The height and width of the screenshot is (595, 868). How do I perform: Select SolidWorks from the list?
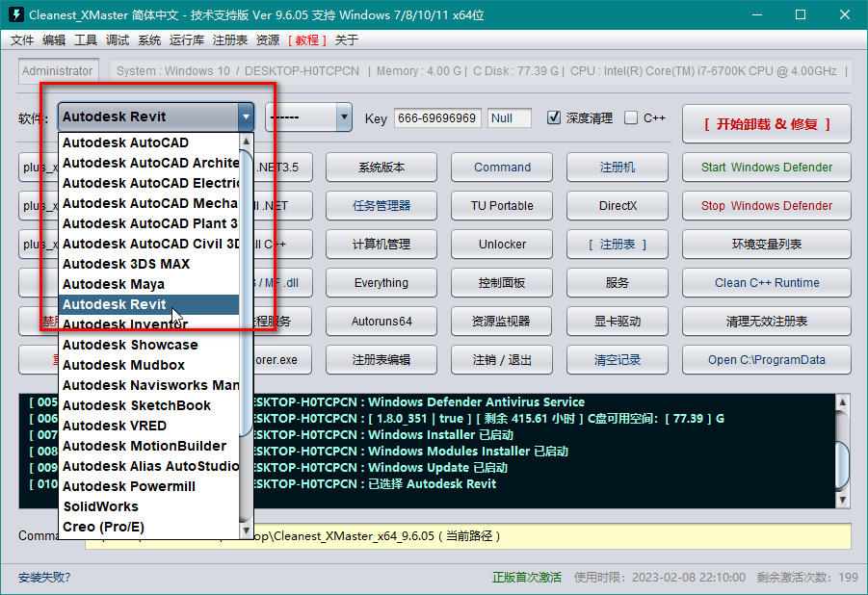(x=149, y=506)
